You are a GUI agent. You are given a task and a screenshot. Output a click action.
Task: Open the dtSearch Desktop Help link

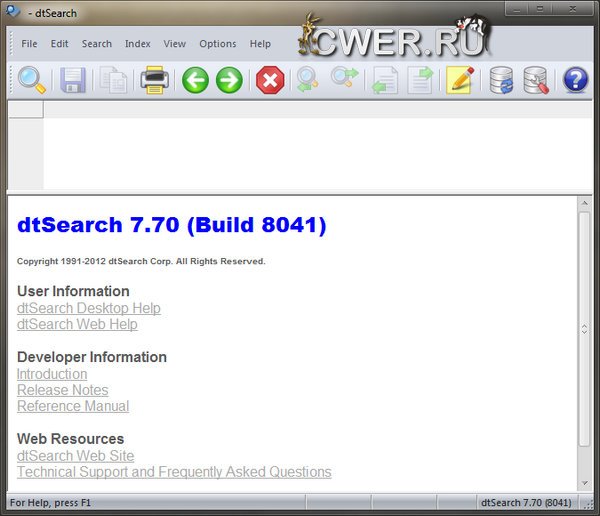(88, 308)
